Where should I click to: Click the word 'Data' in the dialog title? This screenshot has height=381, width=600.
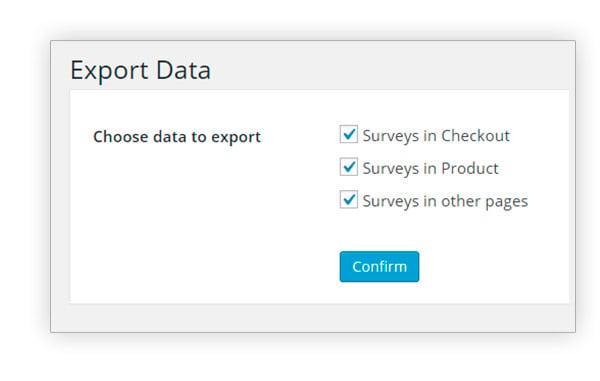click(x=183, y=70)
